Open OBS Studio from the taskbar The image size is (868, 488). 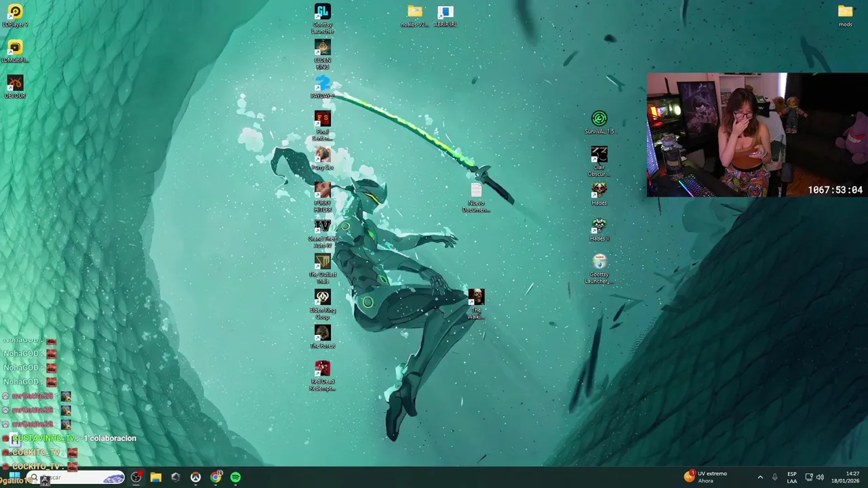(x=136, y=477)
